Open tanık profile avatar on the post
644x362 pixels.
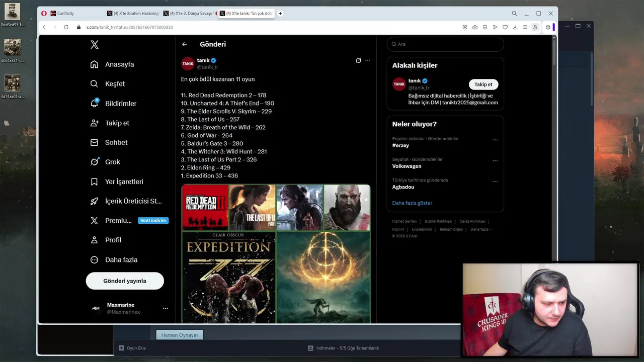[x=188, y=64]
